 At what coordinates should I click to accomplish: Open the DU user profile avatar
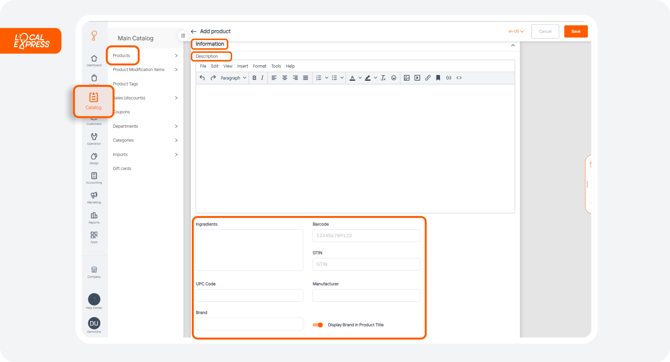tap(94, 324)
